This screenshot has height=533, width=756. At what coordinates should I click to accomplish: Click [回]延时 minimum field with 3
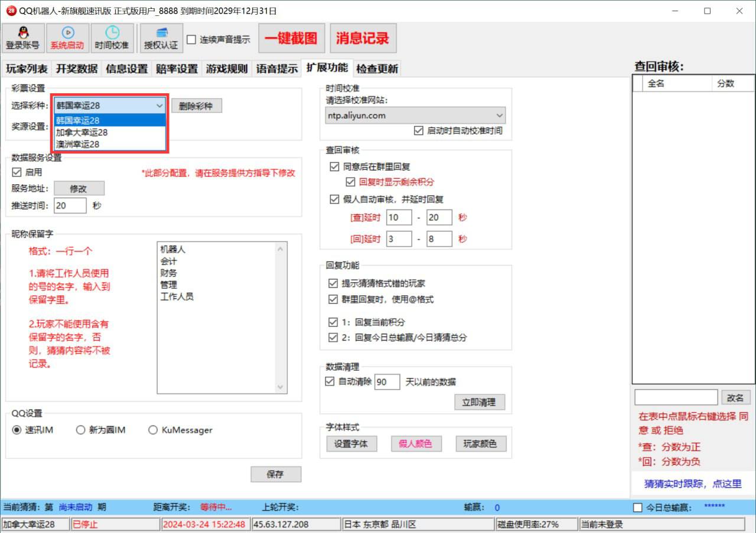pyautogui.click(x=400, y=239)
